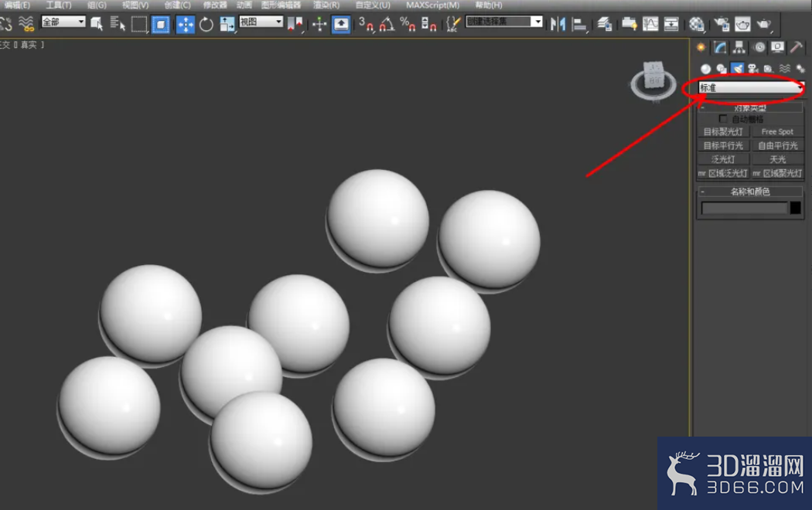Open the Mirror tool
The image size is (812, 510).
[558, 24]
